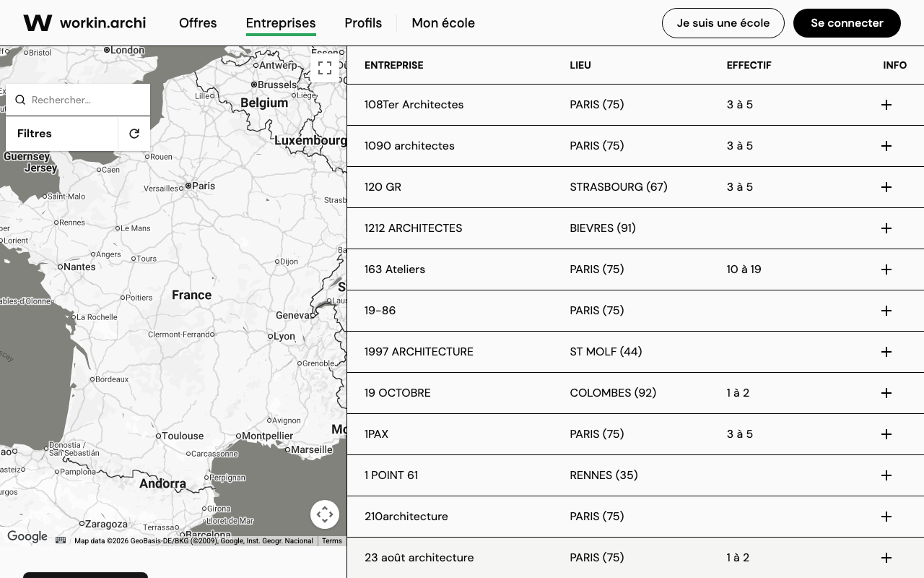Image resolution: width=924 pixels, height=578 pixels.
Task: Select company name 1090 architectes
Action: pos(409,146)
